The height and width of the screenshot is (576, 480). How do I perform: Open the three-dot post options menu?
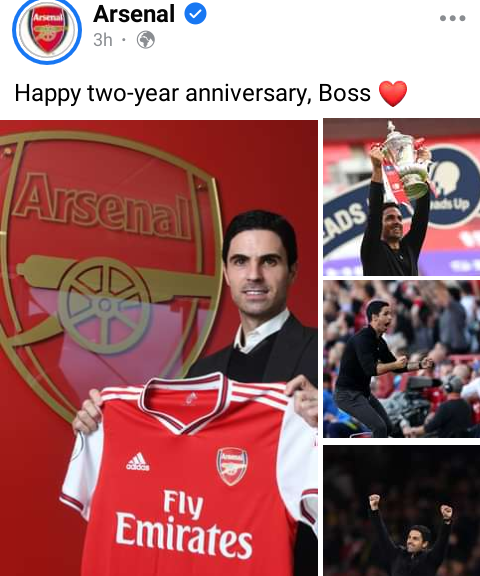pyautogui.click(x=452, y=18)
